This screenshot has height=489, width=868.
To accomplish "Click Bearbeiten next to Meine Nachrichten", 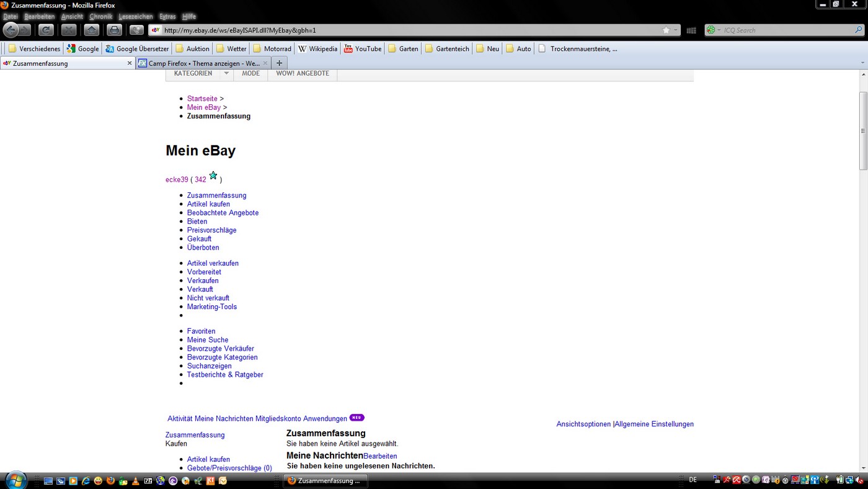I will tap(380, 456).
